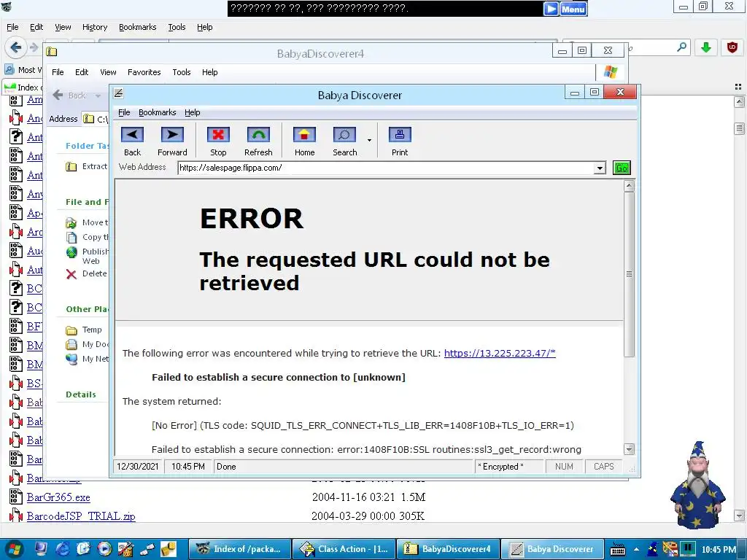Viewport: 747px width, 560px height.
Task: Open Search with the magnifier toolbar icon
Action: pos(344,135)
